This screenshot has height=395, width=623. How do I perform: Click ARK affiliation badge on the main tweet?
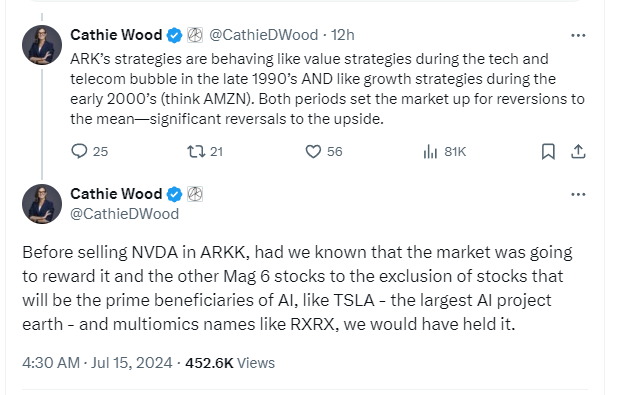pos(195,194)
